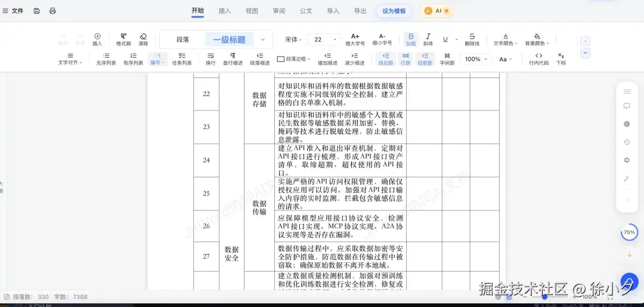The width and height of the screenshot is (644, 307).
Task: Open the Aa letter case dropdown
Action: coord(506,59)
